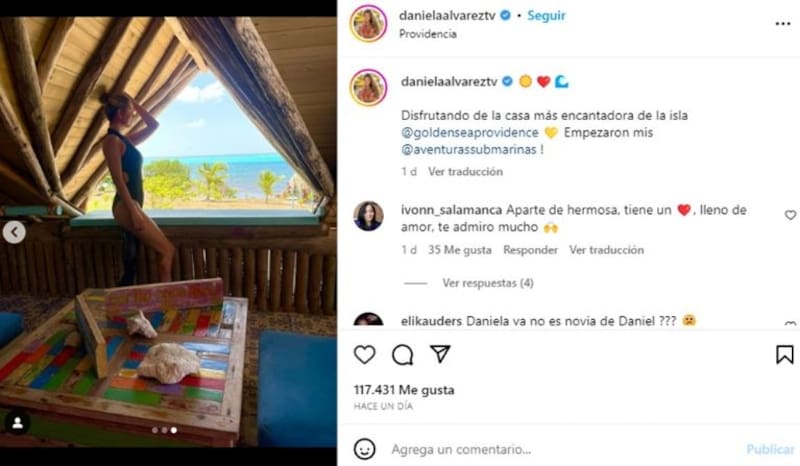Share post using paper plane icon
The width and height of the screenshot is (800, 466).
pyautogui.click(x=440, y=354)
